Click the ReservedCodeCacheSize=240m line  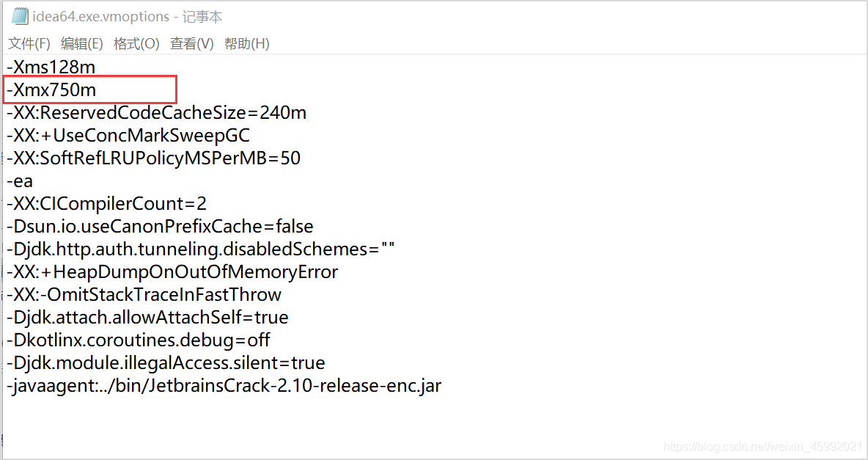click(156, 112)
